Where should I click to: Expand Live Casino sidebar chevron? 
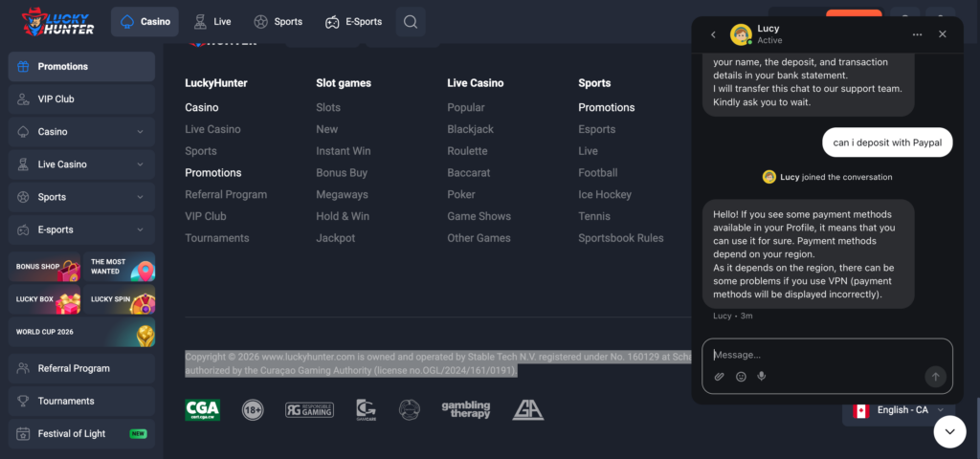(x=140, y=164)
